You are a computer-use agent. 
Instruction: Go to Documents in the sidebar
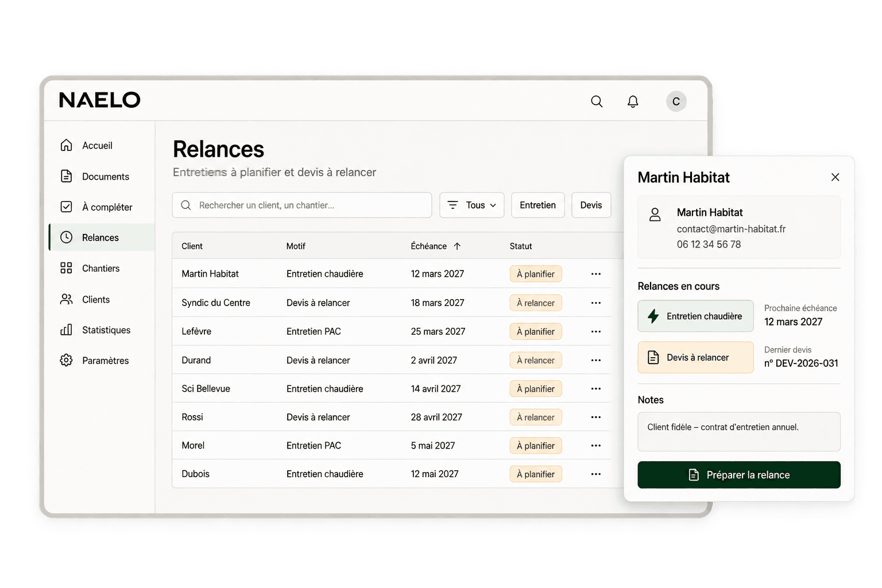pyautogui.click(x=102, y=176)
